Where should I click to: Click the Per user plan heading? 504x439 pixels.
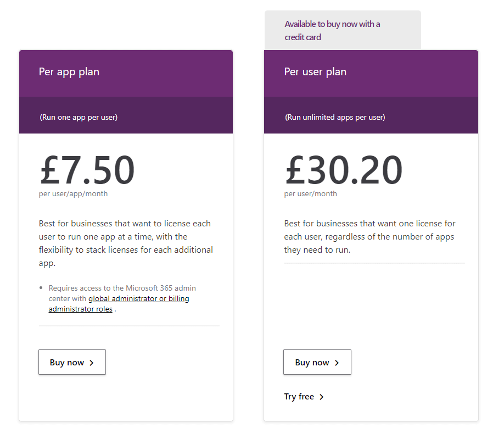click(315, 71)
